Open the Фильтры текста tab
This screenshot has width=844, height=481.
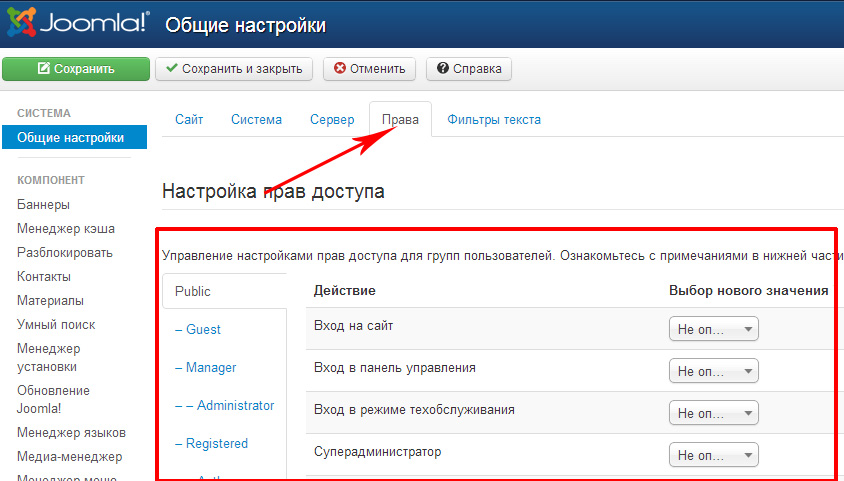(494, 119)
